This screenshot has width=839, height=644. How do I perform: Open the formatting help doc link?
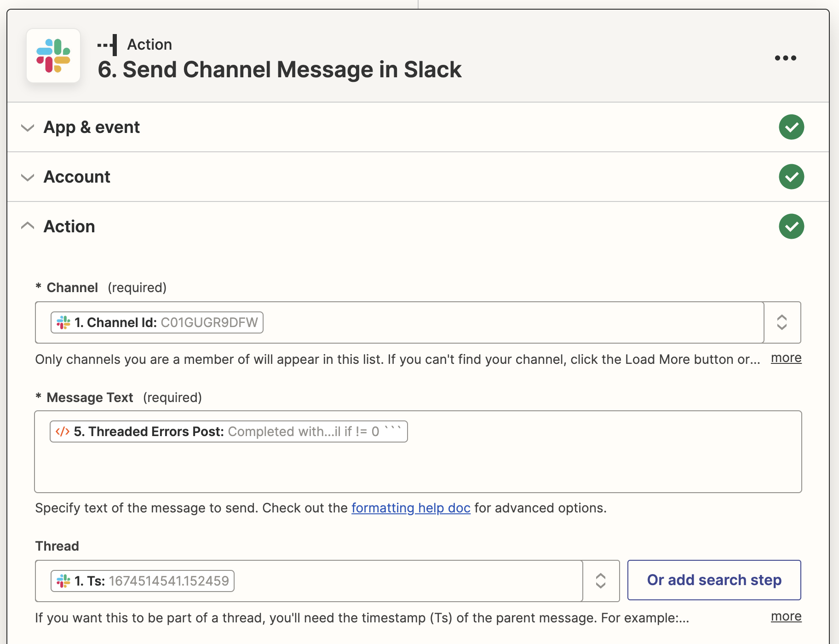pyautogui.click(x=411, y=508)
